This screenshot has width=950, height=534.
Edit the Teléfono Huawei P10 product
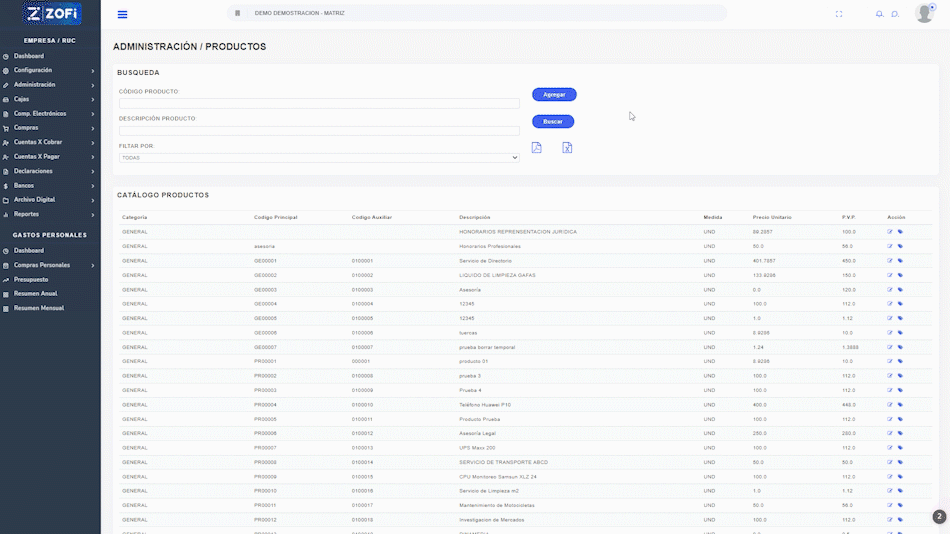[889, 405]
